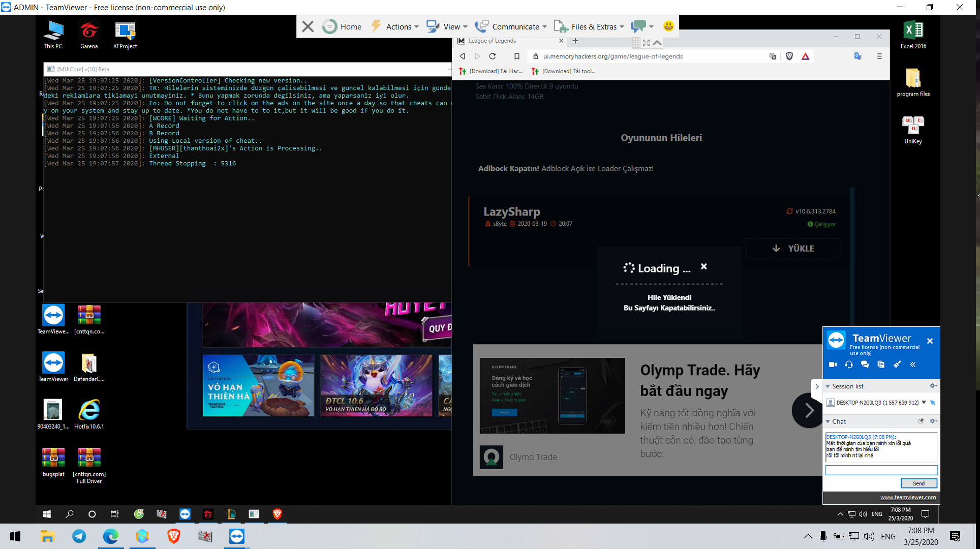Image resolution: width=980 pixels, height=550 pixels.
Task: Click the file box icon in TeamViewer panel
Action: (881, 364)
